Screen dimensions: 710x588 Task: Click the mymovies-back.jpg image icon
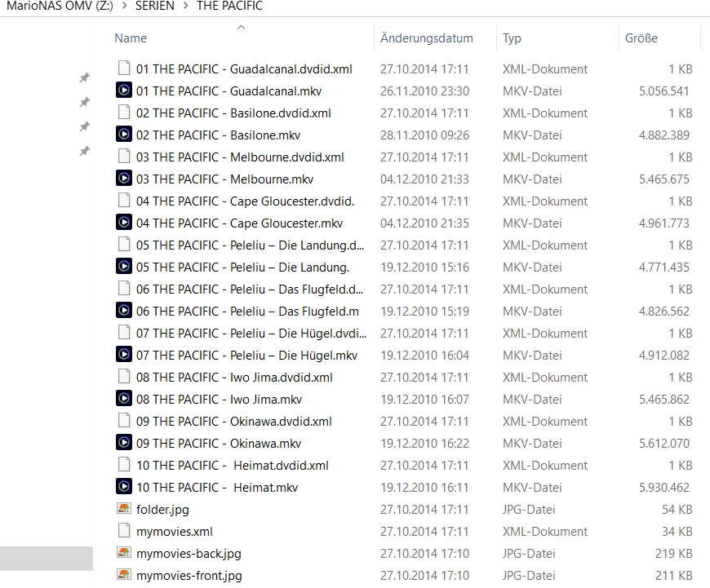pyautogui.click(x=123, y=552)
